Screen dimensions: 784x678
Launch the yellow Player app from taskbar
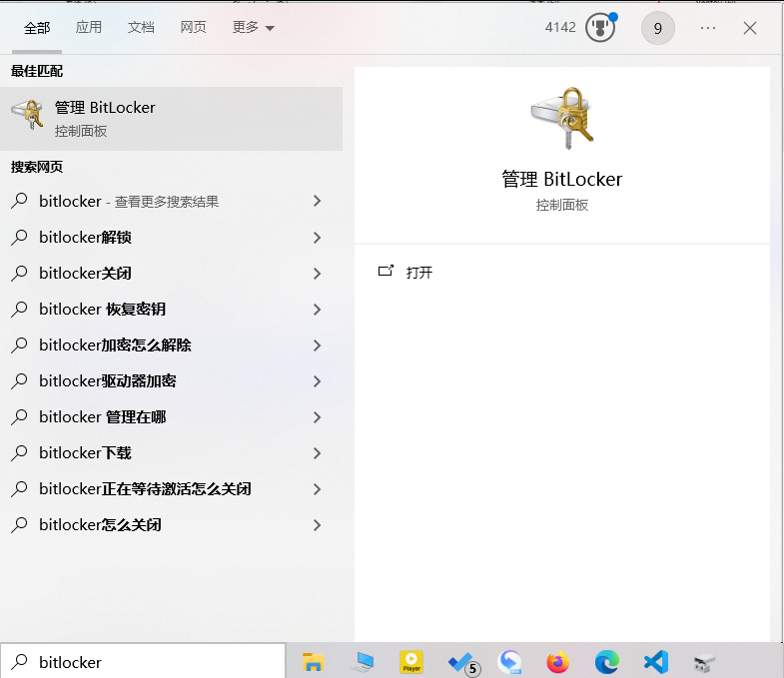(x=411, y=662)
